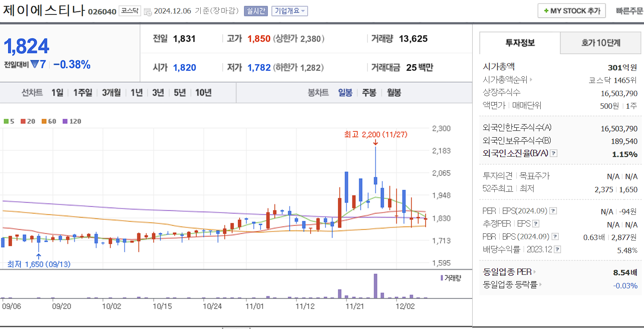The width and height of the screenshot is (644, 329).
Task: Click the 배당수익률 value 5.48%
Action: (627, 250)
